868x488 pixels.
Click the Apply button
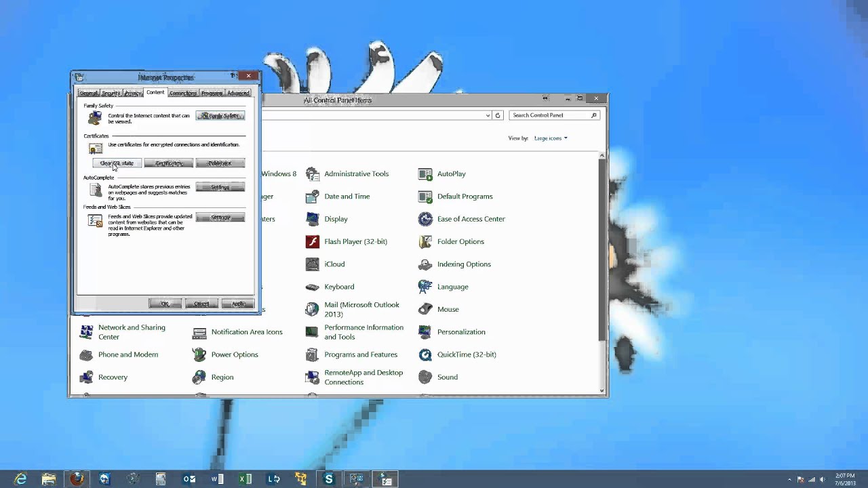click(238, 304)
